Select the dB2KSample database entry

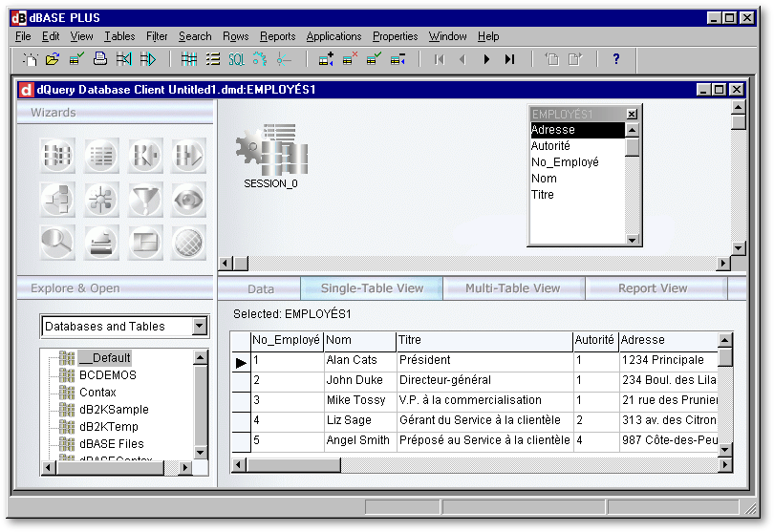coord(114,410)
